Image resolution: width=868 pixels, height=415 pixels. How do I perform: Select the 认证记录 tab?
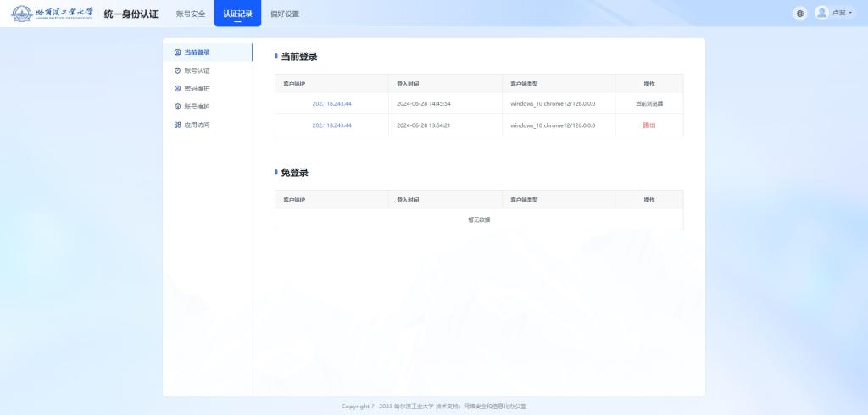pyautogui.click(x=237, y=14)
